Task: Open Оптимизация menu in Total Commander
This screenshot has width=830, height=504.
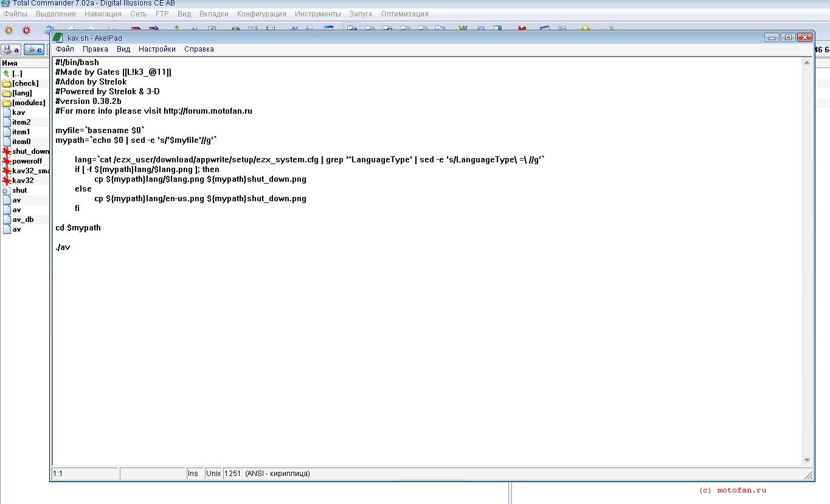Action: coord(404,13)
